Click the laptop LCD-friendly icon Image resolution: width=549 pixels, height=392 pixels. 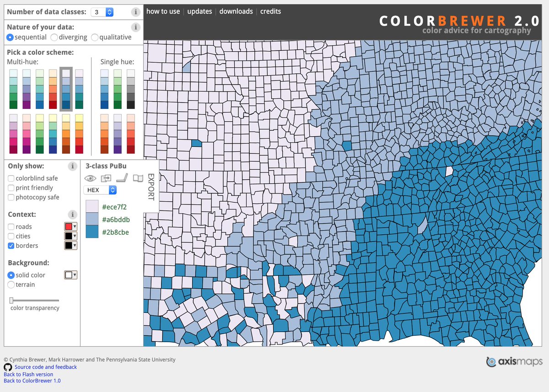click(122, 178)
